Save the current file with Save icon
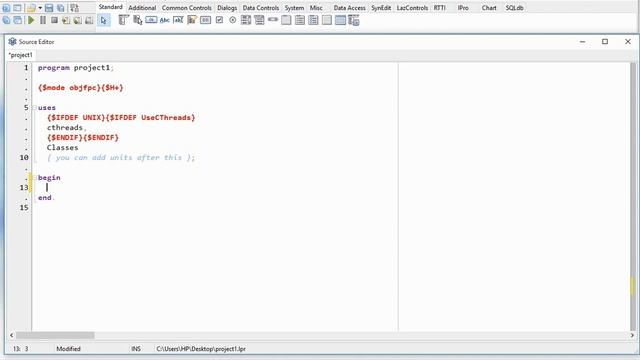 pyautogui.click(x=49, y=8)
